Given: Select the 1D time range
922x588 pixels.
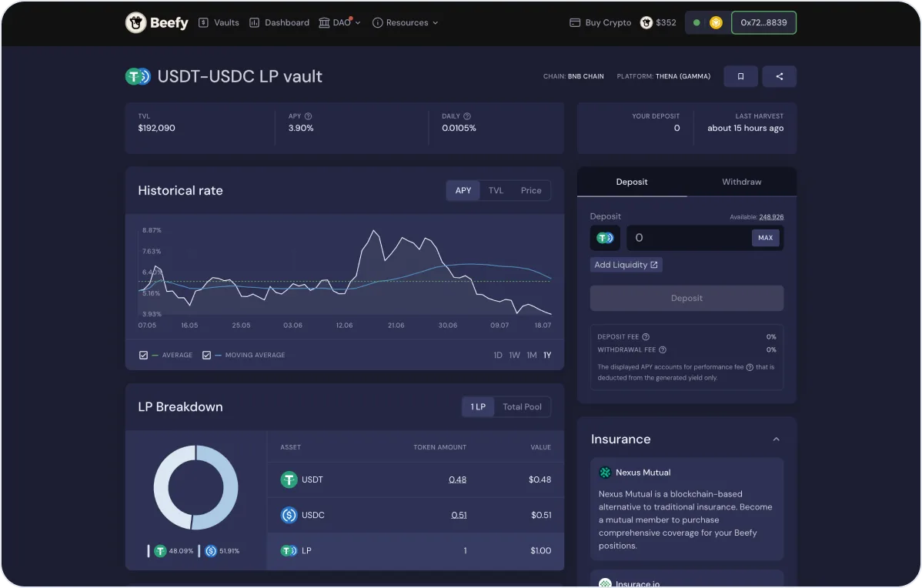Looking at the screenshot, I should click(497, 355).
